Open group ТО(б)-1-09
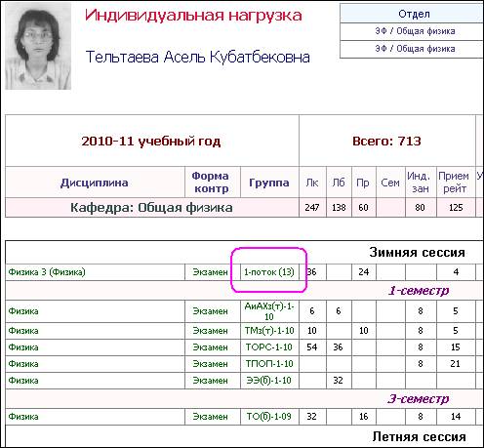 (x=268, y=417)
